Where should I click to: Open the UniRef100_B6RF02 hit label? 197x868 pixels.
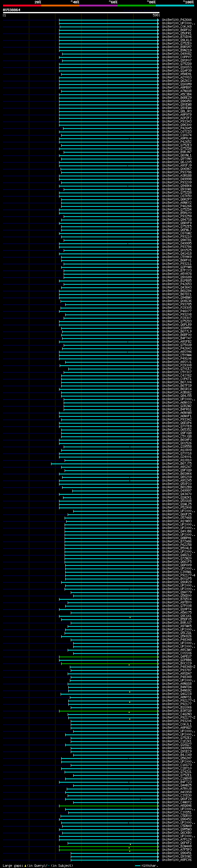(x=177, y=30)
